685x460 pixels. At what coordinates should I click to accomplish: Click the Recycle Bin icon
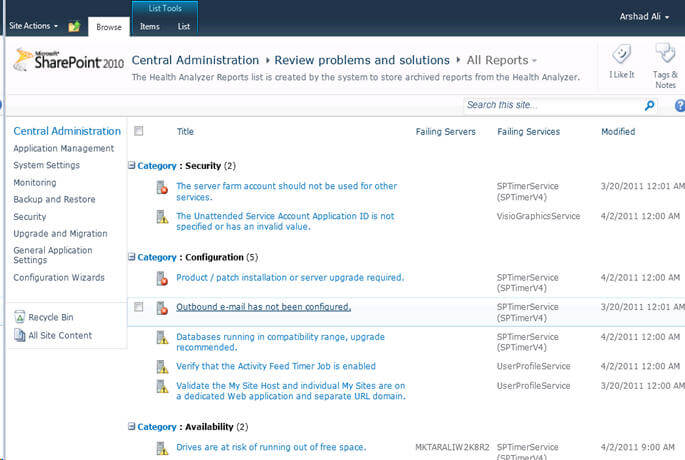20,317
